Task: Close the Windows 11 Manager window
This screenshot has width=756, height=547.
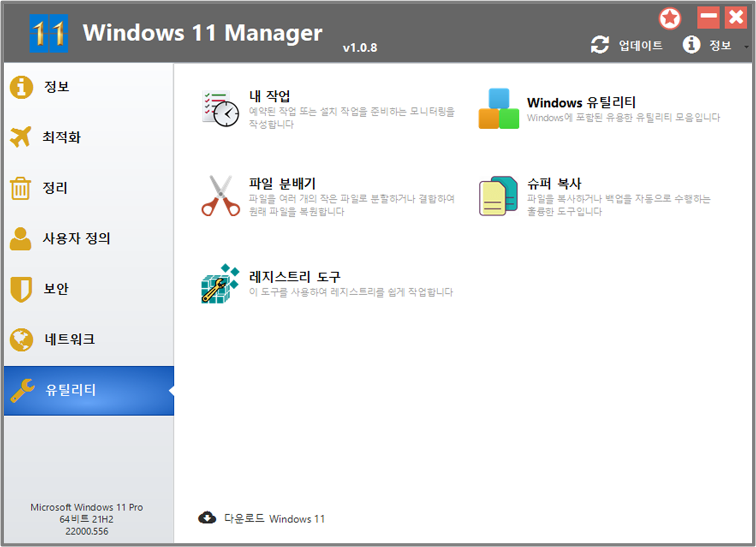Action: point(736,18)
